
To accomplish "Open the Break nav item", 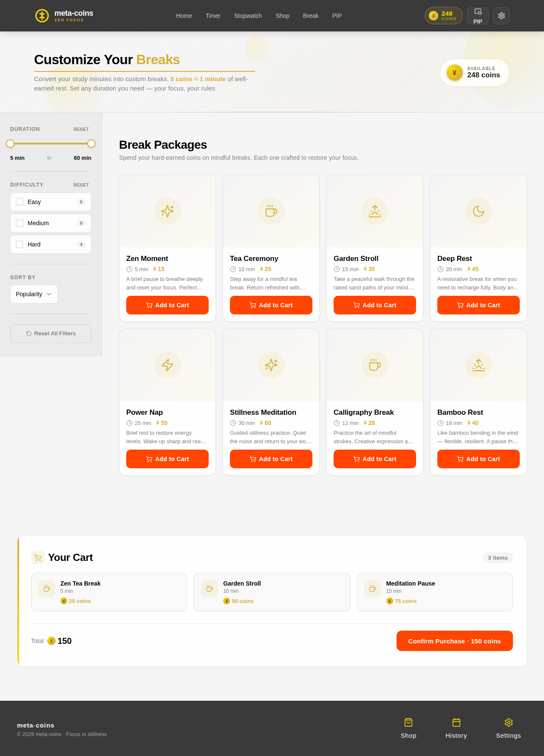I will [311, 16].
